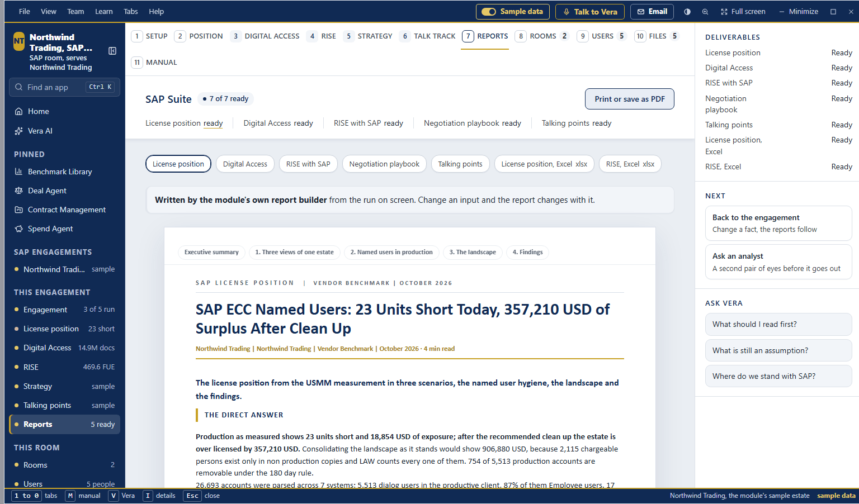Viewport: 859px width, 504px height.
Task: Select the Negotiation playbook report pill
Action: (384, 164)
